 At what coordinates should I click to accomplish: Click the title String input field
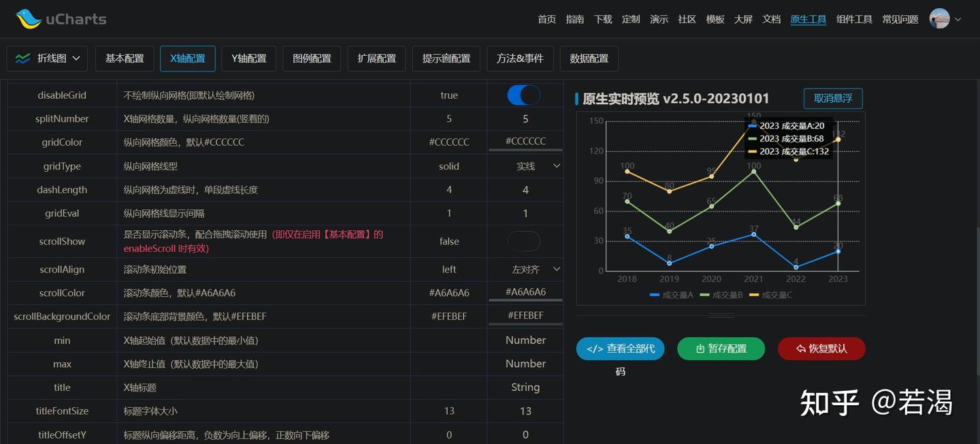click(525, 387)
